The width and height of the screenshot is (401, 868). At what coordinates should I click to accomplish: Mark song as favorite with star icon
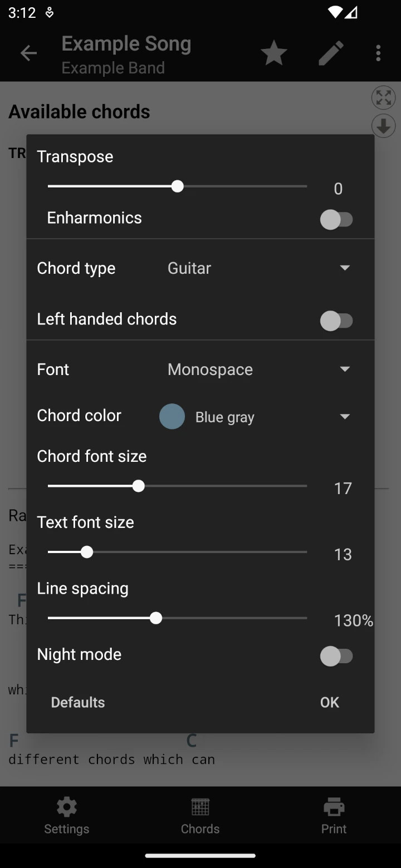pos(274,53)
